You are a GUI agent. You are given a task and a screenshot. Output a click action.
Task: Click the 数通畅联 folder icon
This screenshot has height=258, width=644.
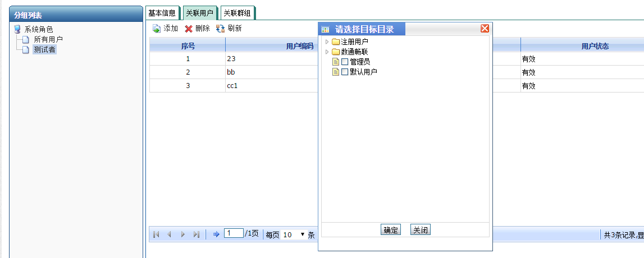pos(336,52)
